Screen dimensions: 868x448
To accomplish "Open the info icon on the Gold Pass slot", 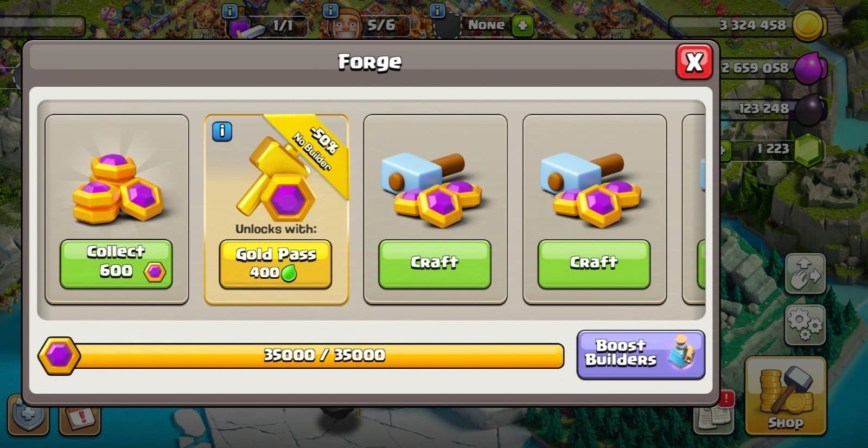I will [222, 131].
